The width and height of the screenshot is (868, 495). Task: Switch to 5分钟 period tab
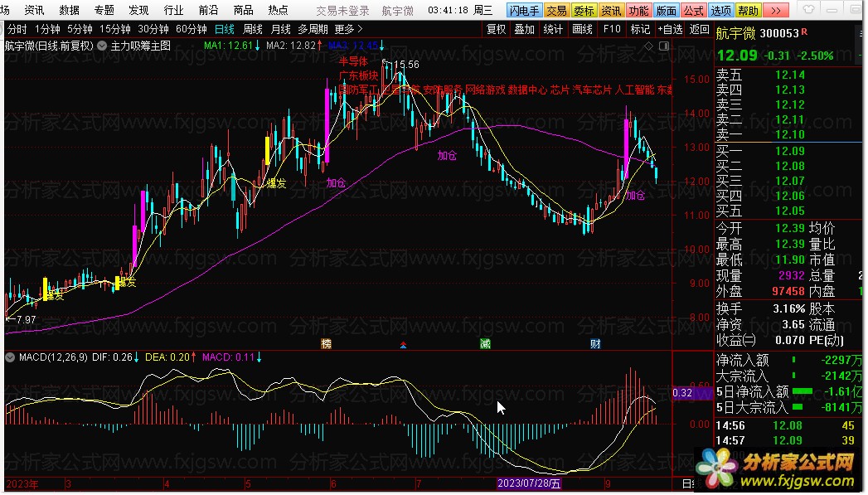point(80,29)
